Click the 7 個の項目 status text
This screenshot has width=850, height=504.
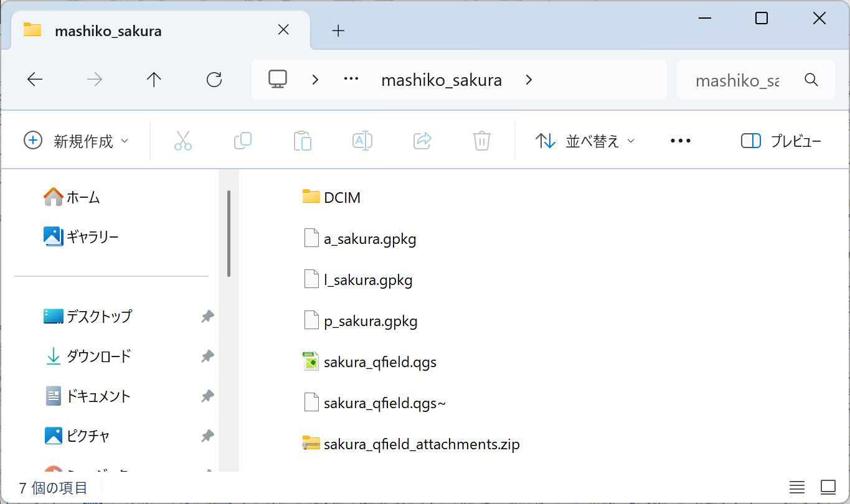click(53, 488)
